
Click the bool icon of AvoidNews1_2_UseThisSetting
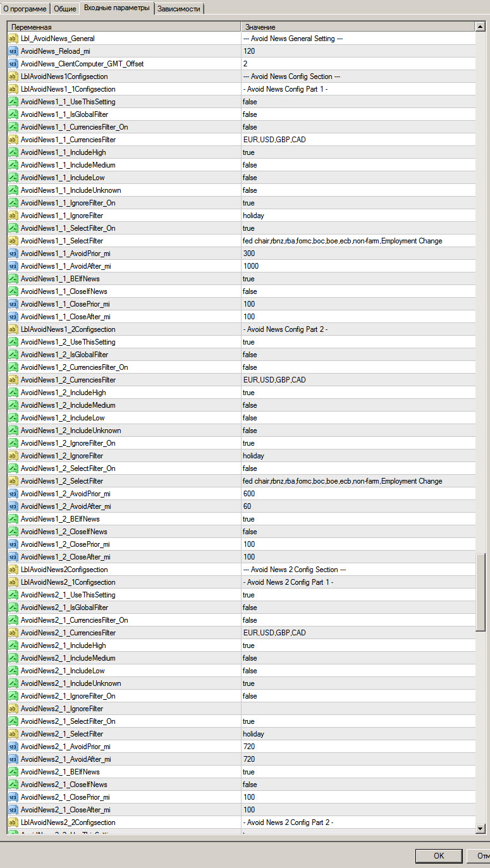pyautogui.click(x=13, y=342)
